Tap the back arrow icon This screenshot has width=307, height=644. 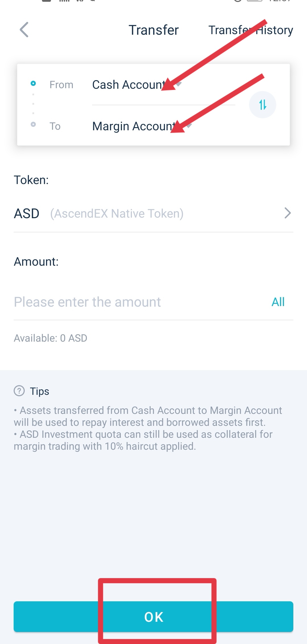pos(24,30)
